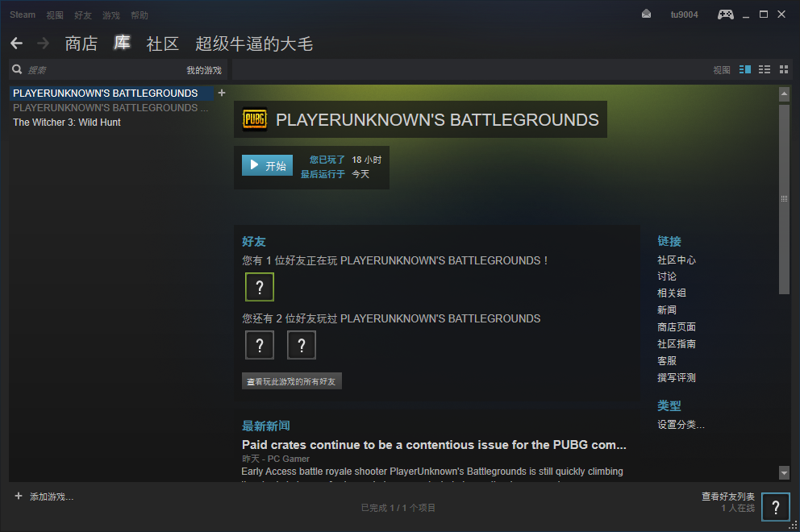Click the search magnifier icon
This screenshot has width=800, height=532.
click(x=17, y=69)
